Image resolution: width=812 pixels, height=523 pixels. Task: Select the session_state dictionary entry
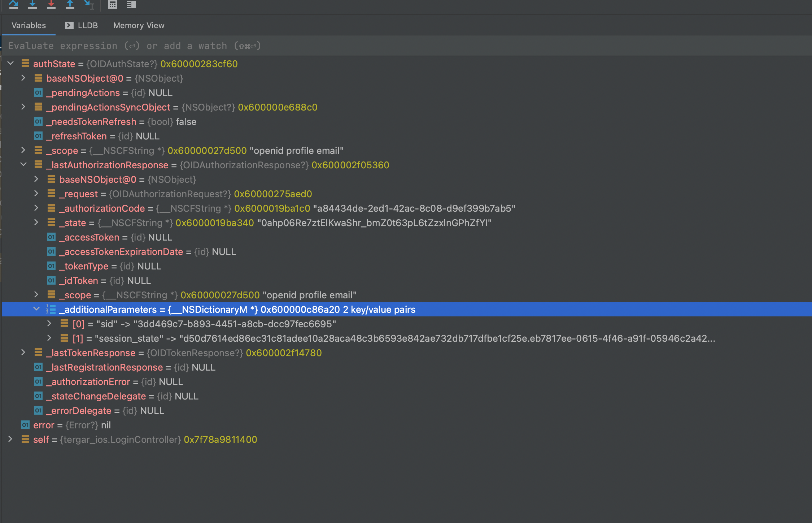pos(393,338)
